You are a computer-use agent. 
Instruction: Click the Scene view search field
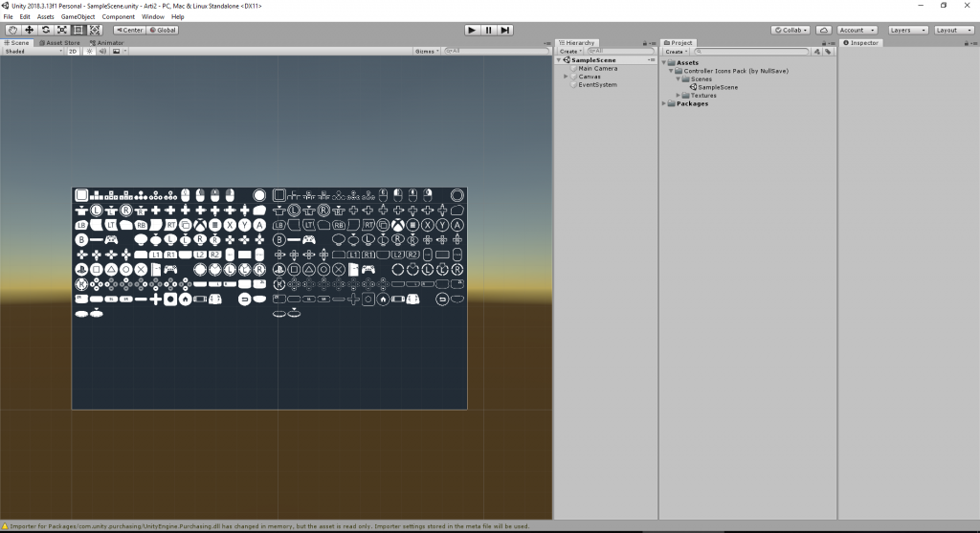point(497,52)
